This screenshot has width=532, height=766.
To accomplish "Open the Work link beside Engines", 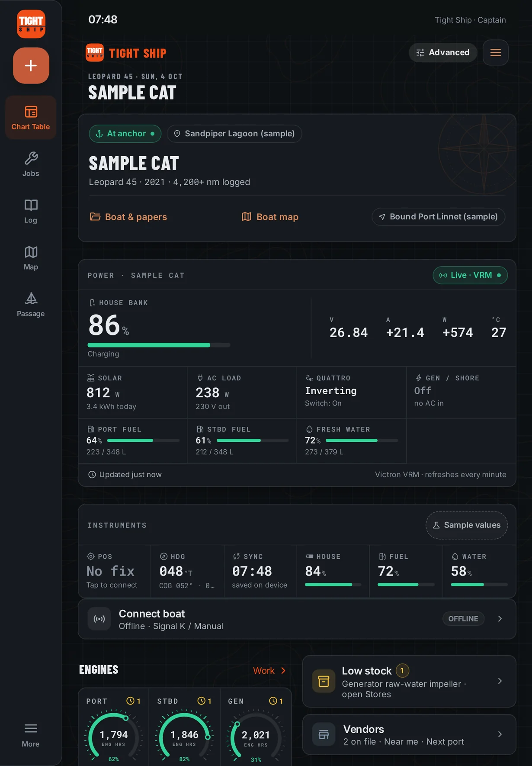I will (269, 670).
